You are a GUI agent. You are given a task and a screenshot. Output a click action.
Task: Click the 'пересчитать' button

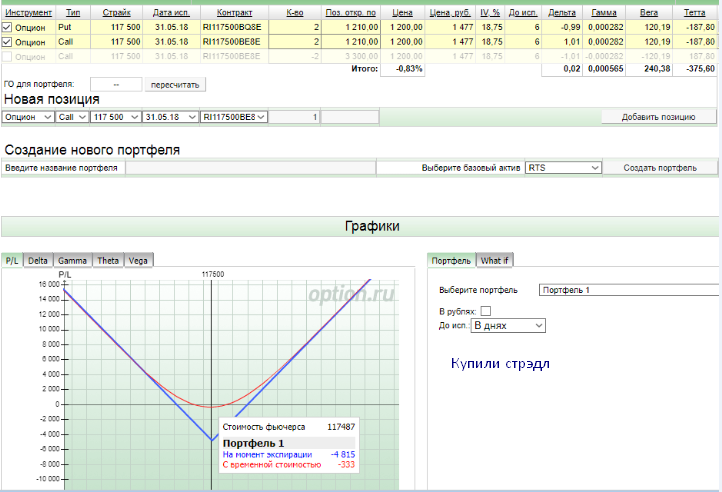(175, 85)
